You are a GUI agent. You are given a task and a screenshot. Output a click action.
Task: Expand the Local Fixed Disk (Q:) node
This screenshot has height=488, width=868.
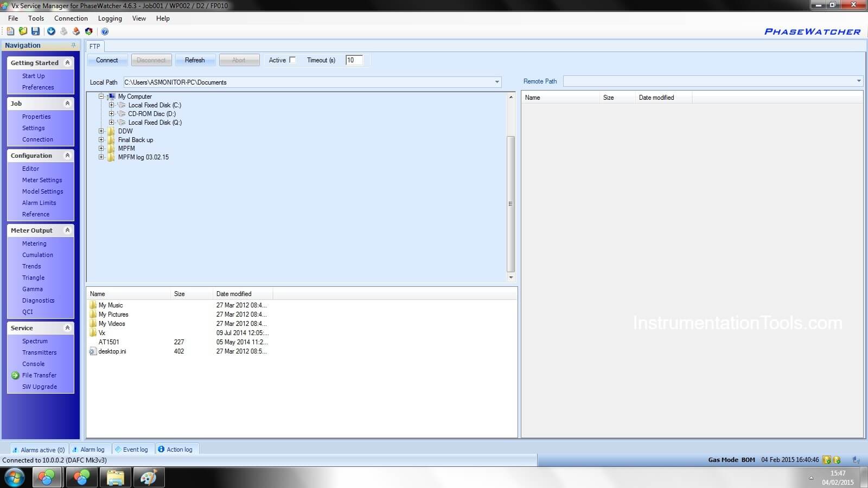pyautogui.click(x=111, y=123)
